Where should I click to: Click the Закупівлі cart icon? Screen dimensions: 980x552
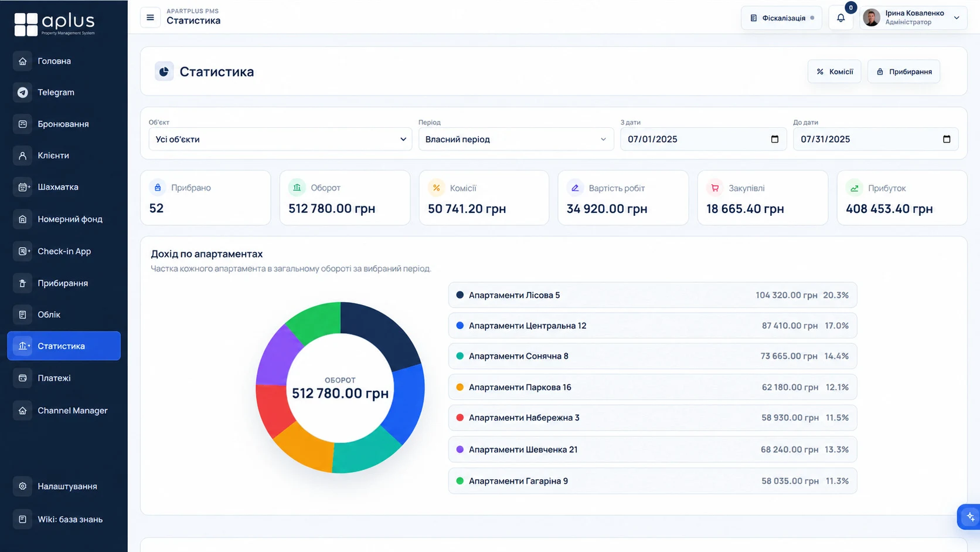point(714,188)
